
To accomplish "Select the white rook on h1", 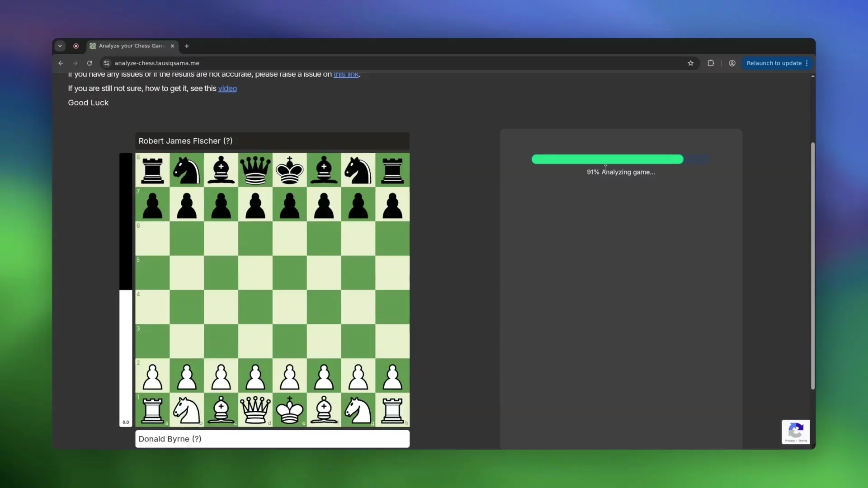I will click(x=392, y=410).
